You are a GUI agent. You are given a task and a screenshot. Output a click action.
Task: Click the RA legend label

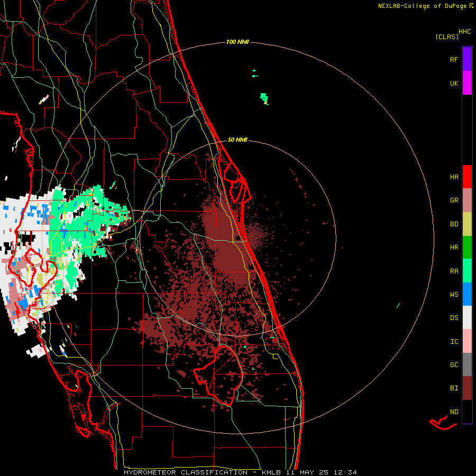click(x=454, y=271)
